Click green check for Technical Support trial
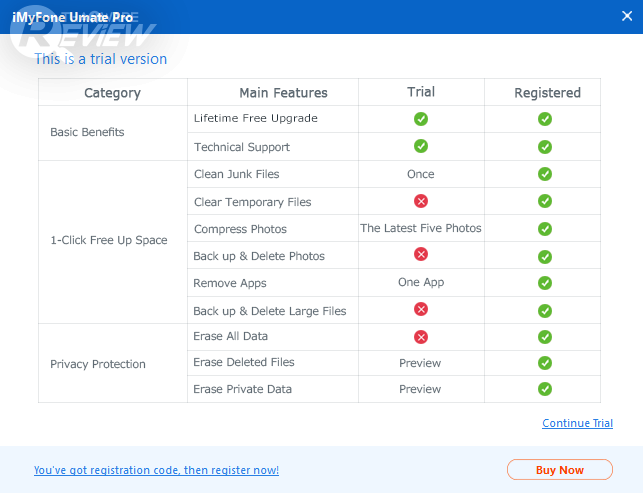 pos(421,146)
